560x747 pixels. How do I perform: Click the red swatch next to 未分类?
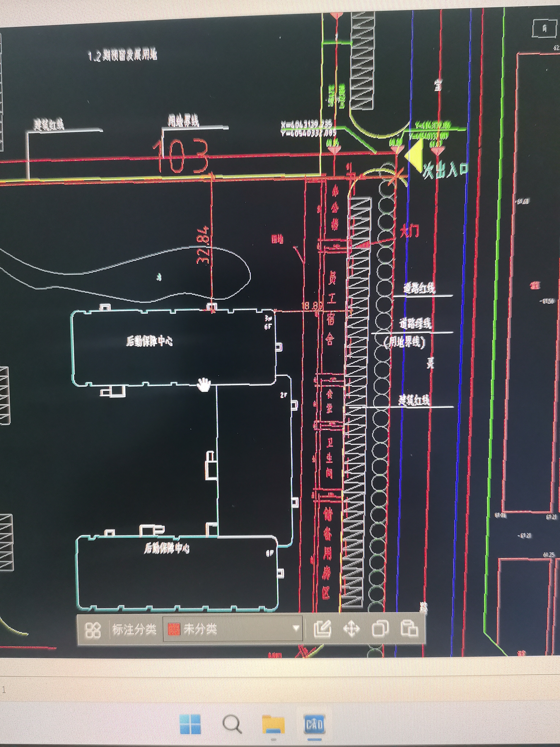174,629
